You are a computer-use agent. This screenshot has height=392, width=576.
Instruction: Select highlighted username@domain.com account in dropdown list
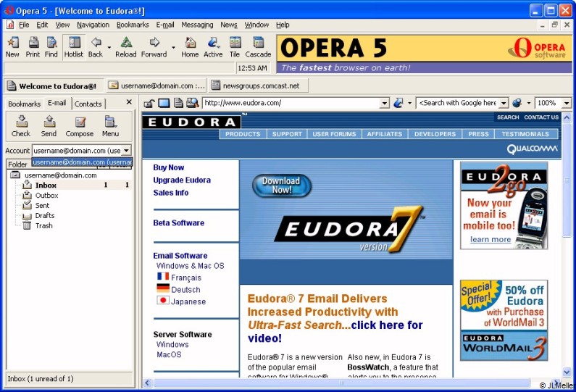point(82,162)
